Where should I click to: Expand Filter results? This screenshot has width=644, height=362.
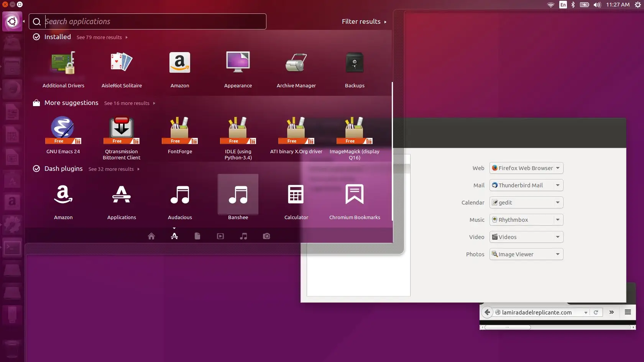pos(364,22)
